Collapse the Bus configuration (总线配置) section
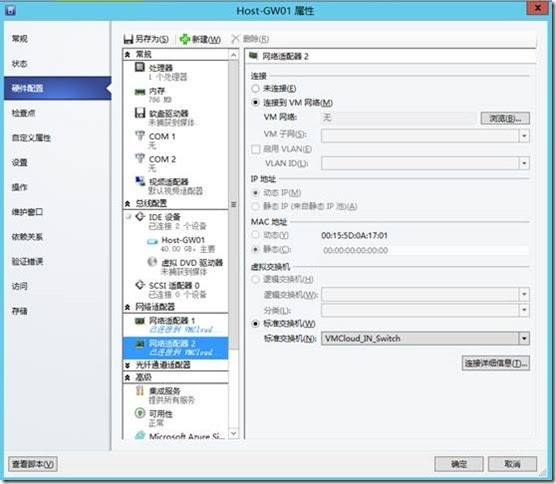Image resolution: width=556 pixels, height=484 pixels. 128,204
